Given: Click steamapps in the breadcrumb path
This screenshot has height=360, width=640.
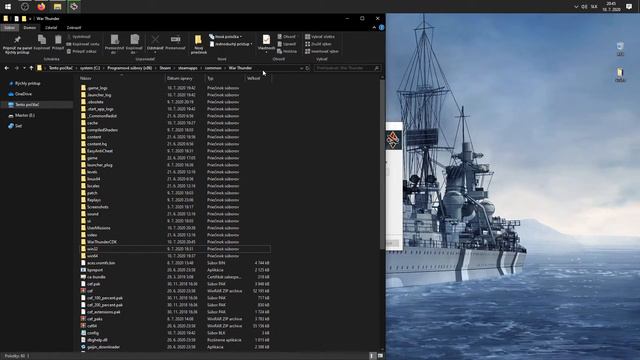Looking at the screenshot, I should 188,68.
